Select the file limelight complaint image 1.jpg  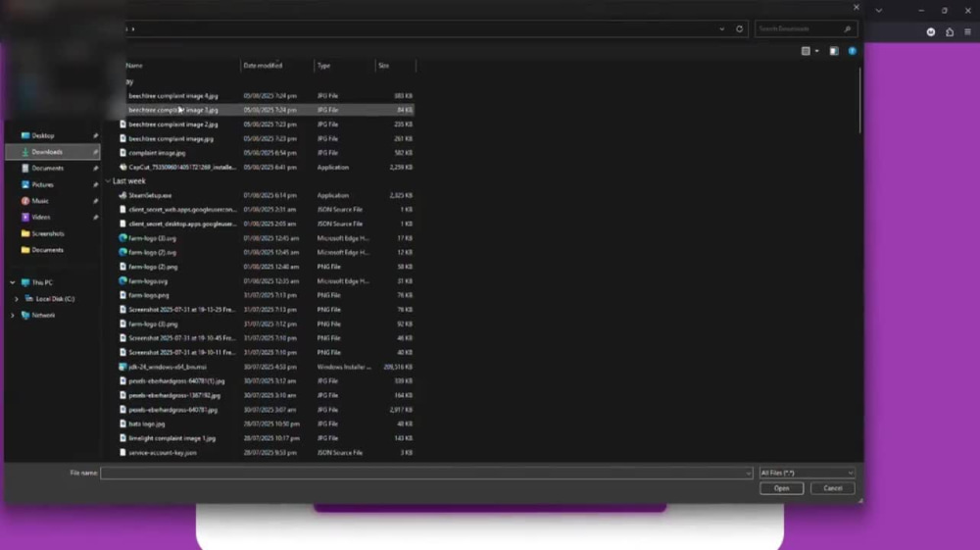coord(266,439)
